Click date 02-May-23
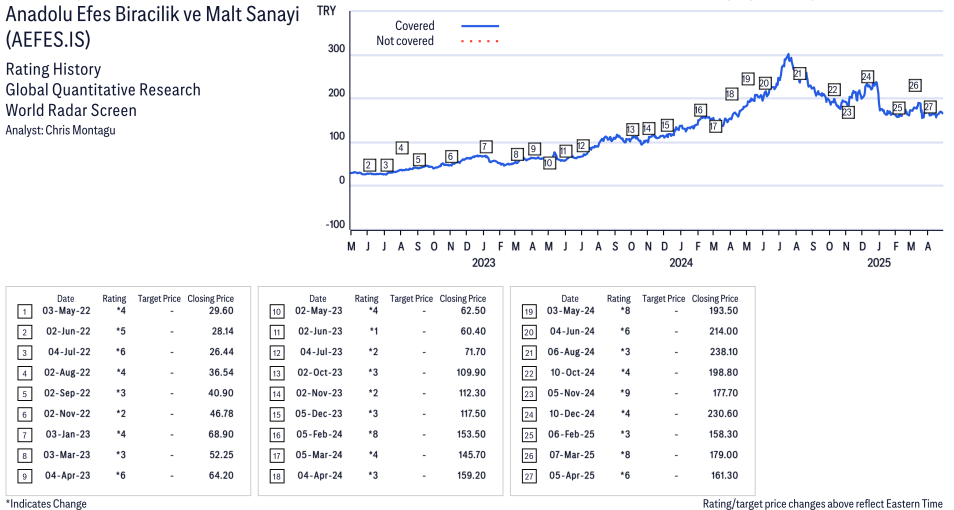Viewport: 954px width, 510px height. 319,311
